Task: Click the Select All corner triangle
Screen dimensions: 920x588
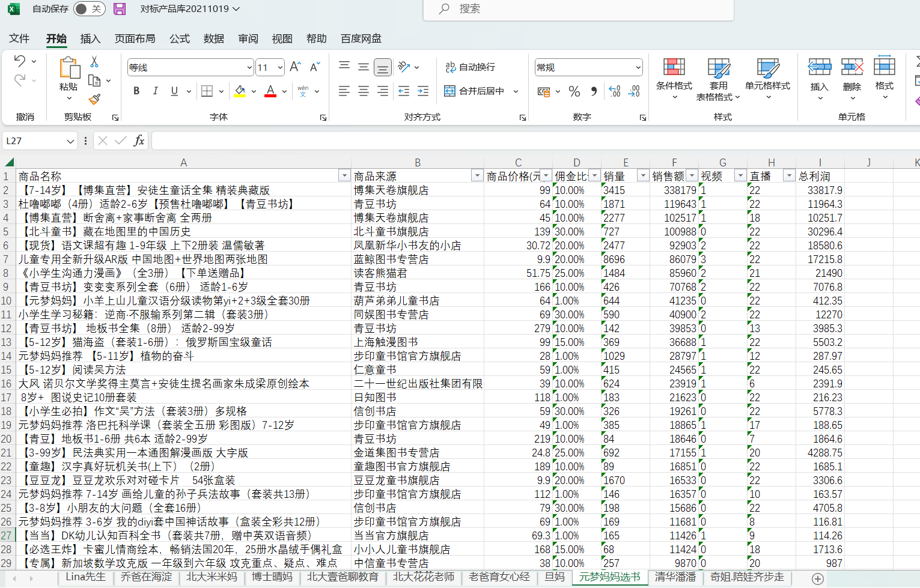Action: click(x=8, y=162)
